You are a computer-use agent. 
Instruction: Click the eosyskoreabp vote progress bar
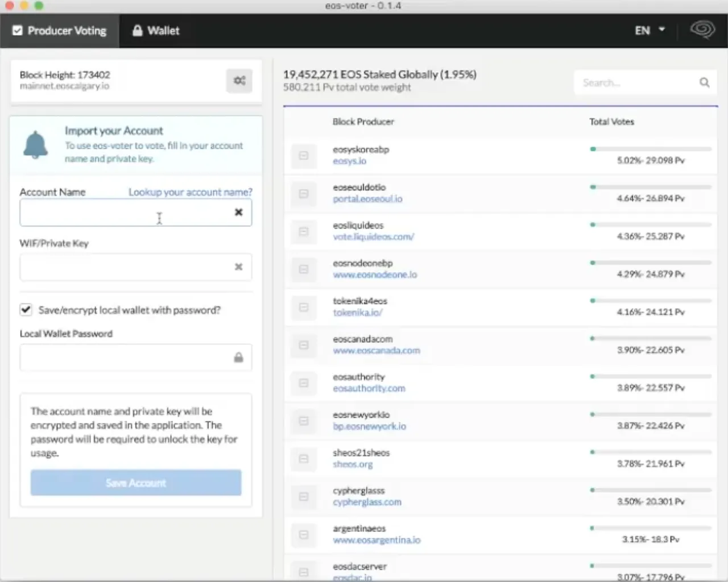click(651, 149)
